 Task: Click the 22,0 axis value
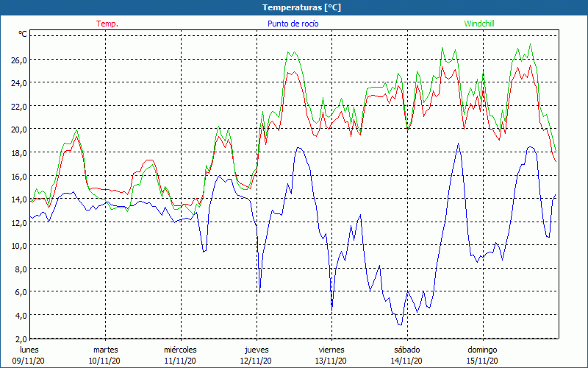pyautogui.click(x=18, y=107)
